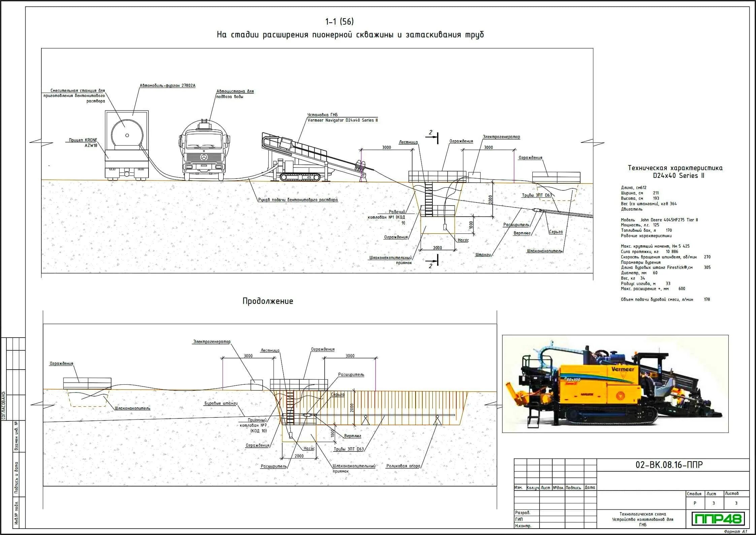756x535 pixels.
Task: Click the 'Стадия' cell in title block
Action: 694,494
